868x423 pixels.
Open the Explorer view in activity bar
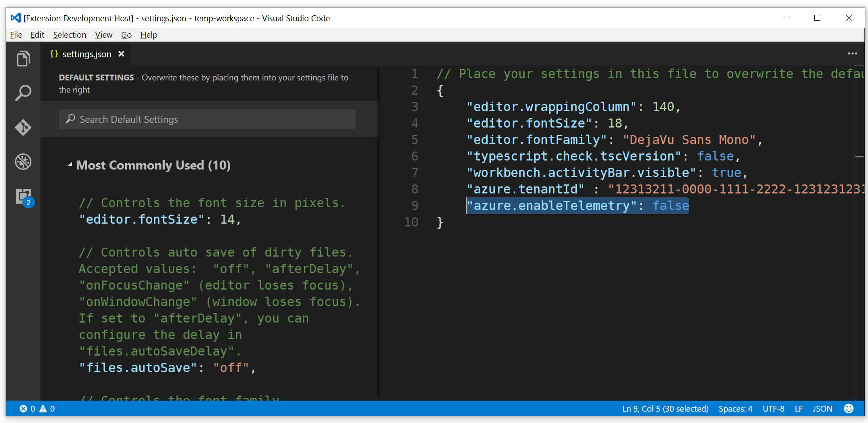point(23,59)
